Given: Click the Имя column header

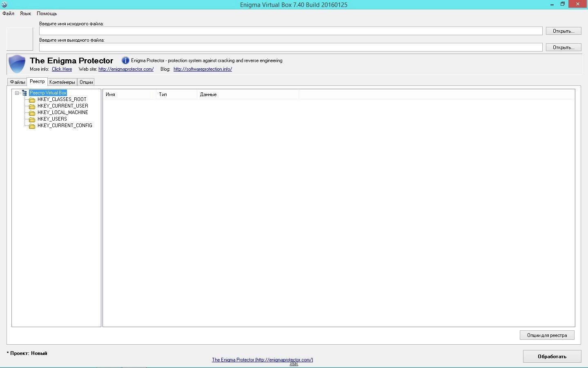Looking at the screenshot, I should click(129, 94).
